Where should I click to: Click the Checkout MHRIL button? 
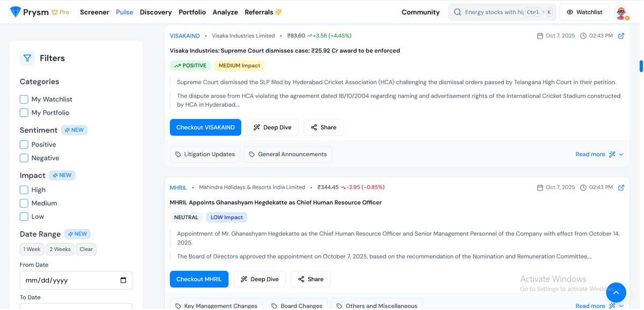coord(199,279)
